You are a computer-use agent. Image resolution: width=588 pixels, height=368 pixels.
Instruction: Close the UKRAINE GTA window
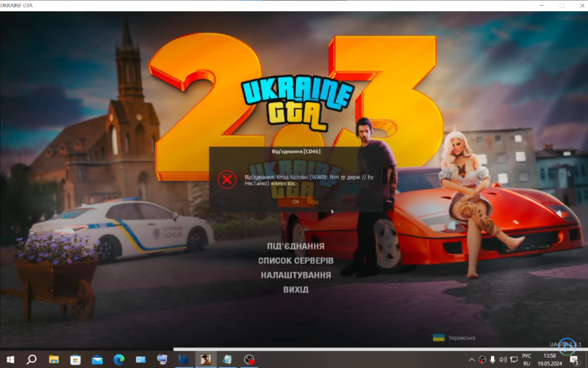click(582, 5)
